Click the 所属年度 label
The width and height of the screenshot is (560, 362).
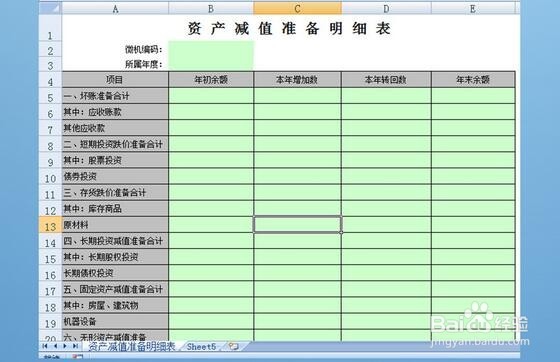144,64
